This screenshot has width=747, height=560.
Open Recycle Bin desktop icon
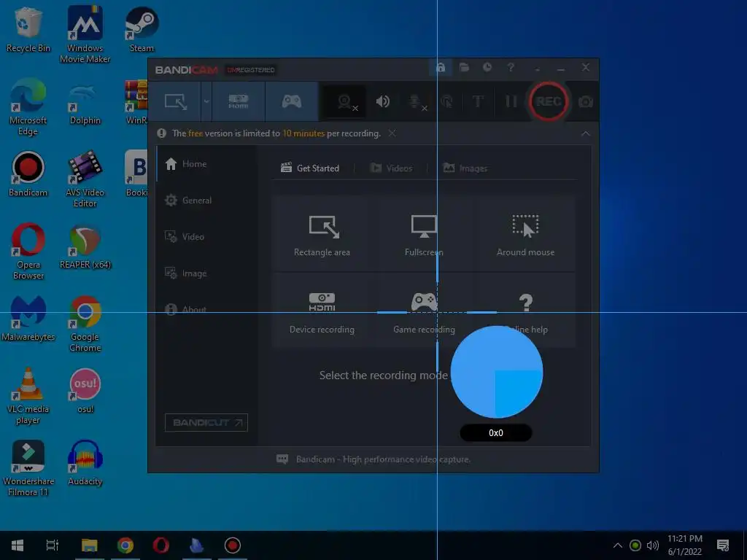point(28,29)
